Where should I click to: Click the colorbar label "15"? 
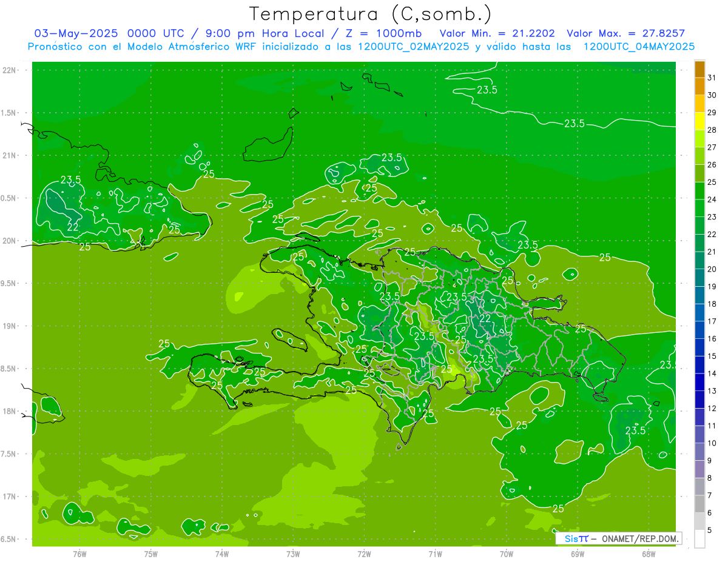tap(712, 356)
